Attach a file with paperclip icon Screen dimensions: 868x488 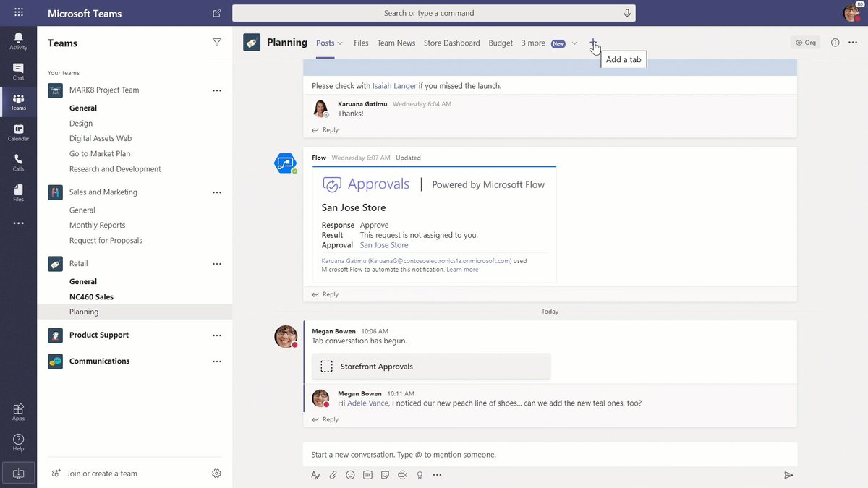pos(333,475)
